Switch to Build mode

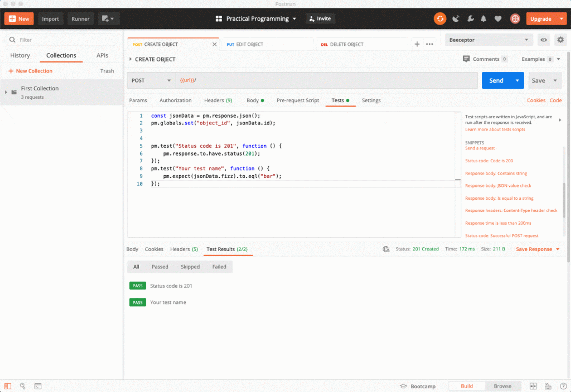pyautogui.click(x=467, y=386)
